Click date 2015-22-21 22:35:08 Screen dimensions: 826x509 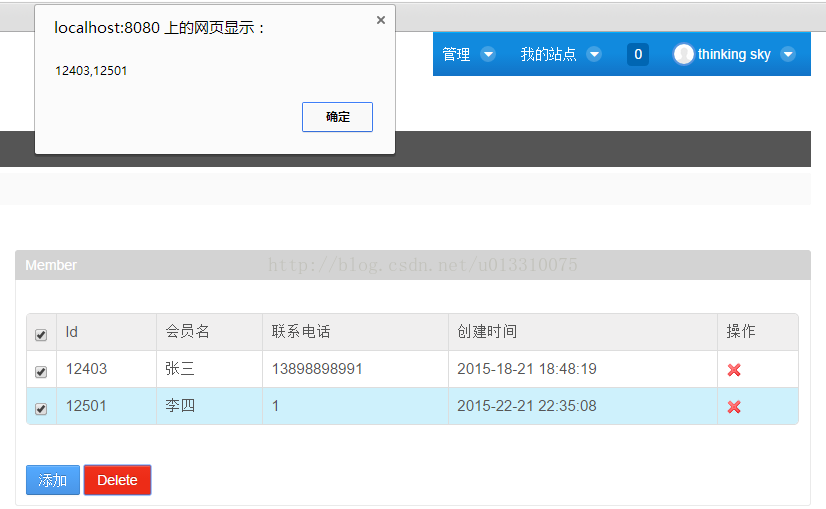(x=527, y=406)
